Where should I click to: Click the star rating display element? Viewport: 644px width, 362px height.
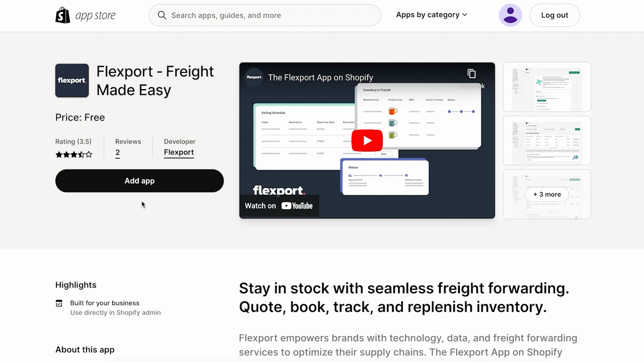point(74,154)
